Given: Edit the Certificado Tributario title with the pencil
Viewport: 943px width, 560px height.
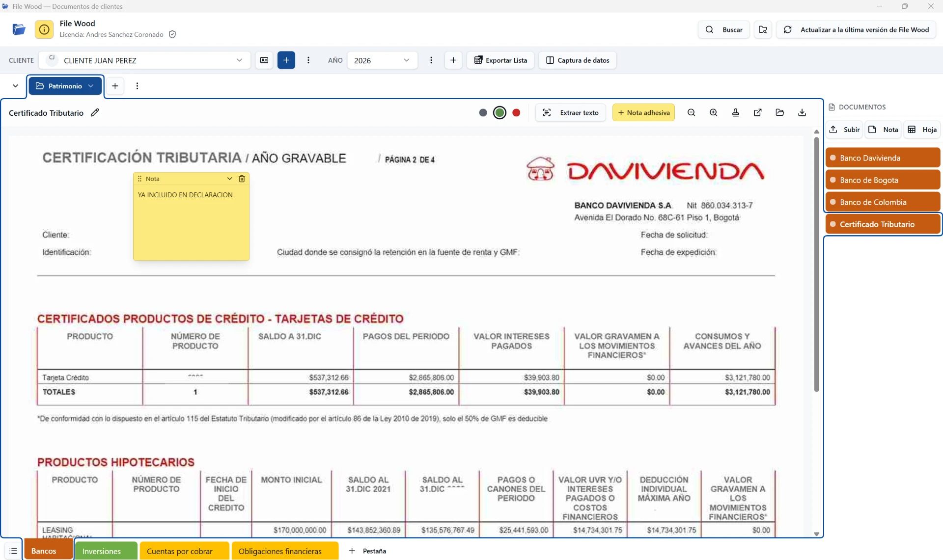Looking at the screenshot, I should coord(95,112).
